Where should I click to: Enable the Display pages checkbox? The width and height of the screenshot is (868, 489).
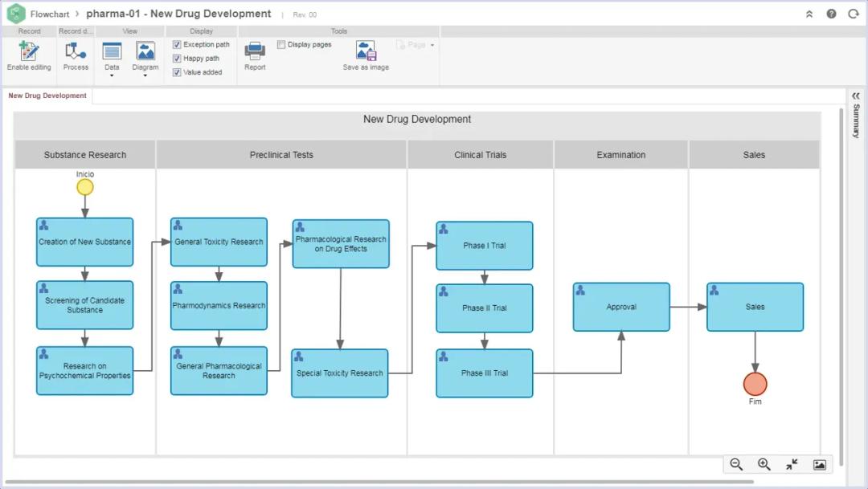[x=281, y=45]
